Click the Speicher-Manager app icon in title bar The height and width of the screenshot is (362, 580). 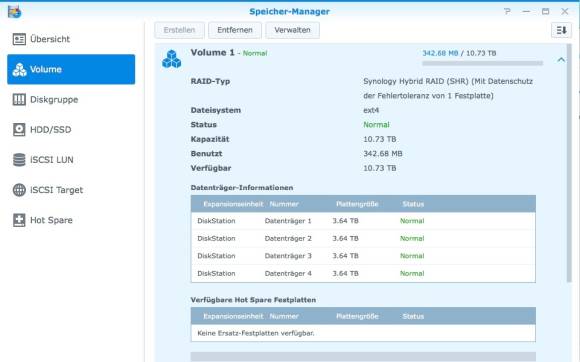14,12
